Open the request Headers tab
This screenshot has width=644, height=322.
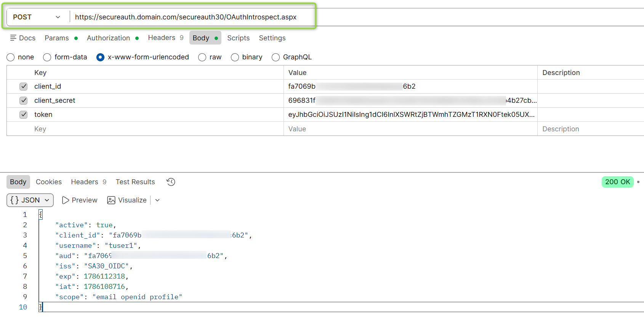pyautogui.click(x=165, y=38)
